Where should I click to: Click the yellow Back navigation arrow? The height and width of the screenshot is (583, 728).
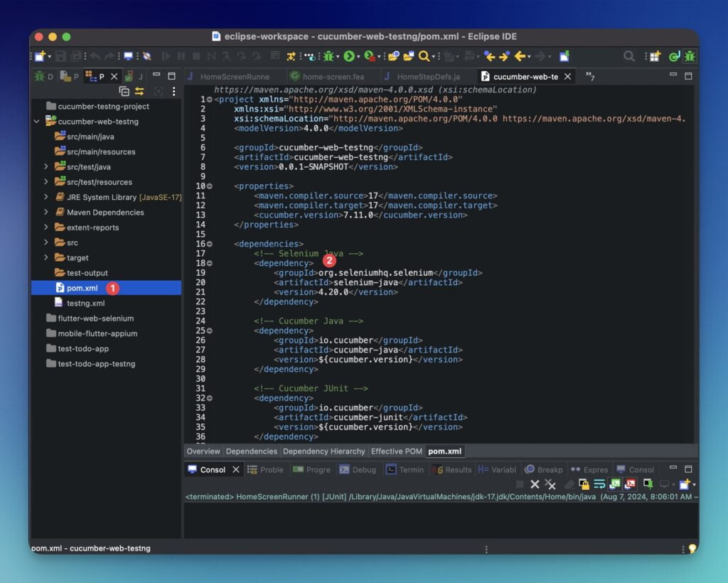click(x=520, y=56)
